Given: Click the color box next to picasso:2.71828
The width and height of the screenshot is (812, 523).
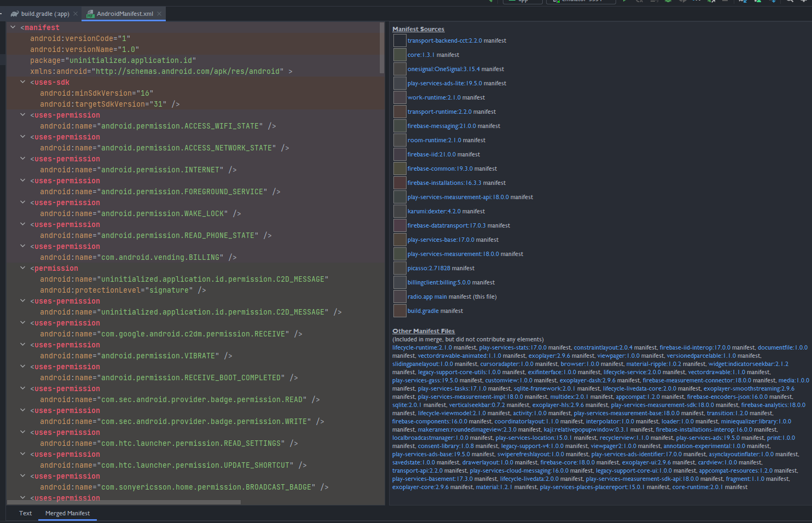Looking at the screenshot, I should tap(400, 268).
